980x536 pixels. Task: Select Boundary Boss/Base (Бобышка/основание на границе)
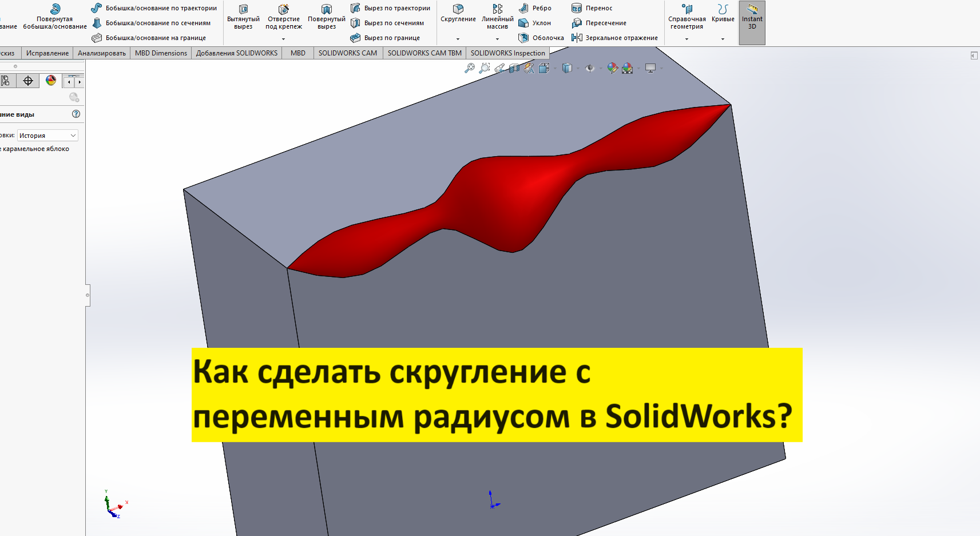tap(149, 38)
